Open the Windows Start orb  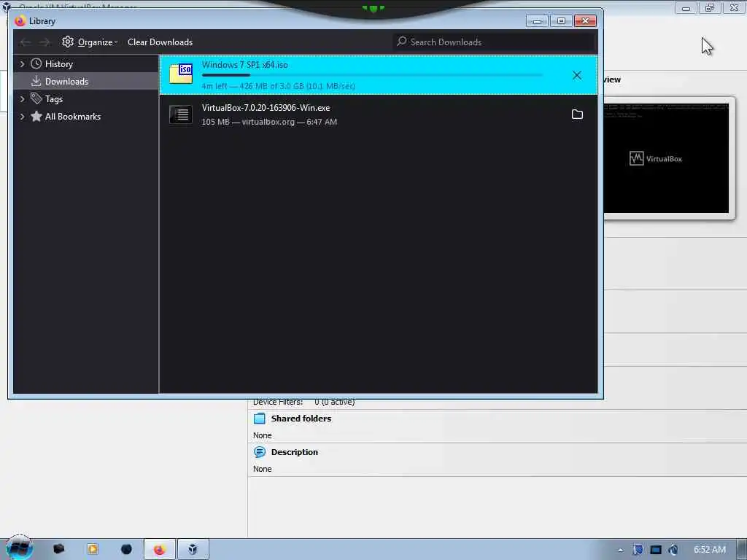pos(19,548)
